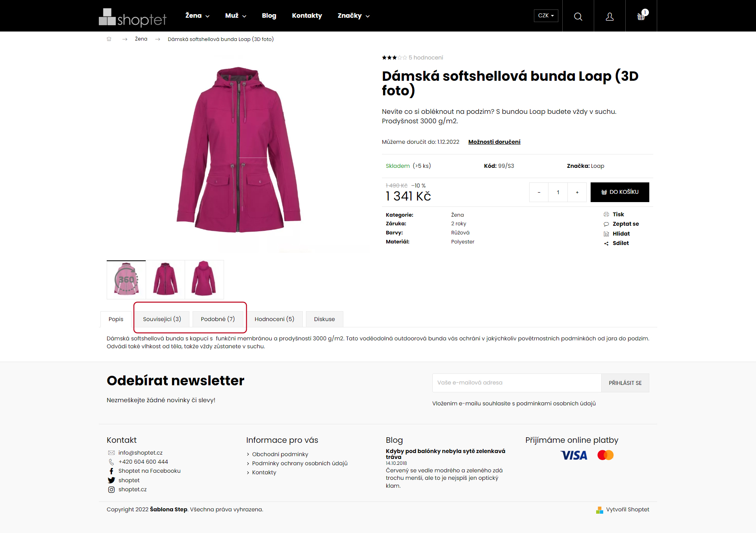
Task: Open the user account icon
Action: pyautogui.click(x=610, y=16)
